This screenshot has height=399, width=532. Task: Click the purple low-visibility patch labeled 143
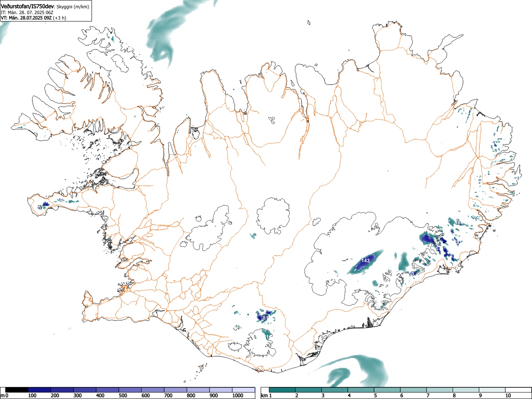point(365,262)
